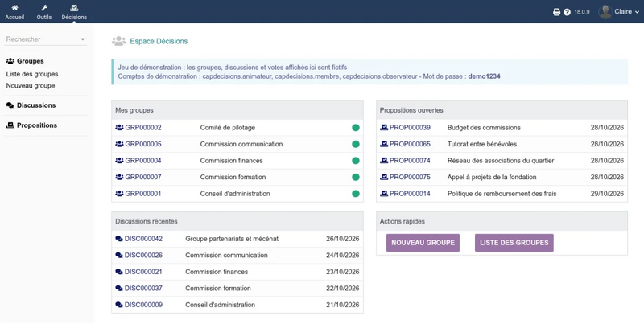Image resolution: width=644 pixels, height=324 pixels.
Task: Click Politique de remboursement des frais text
Action: click(502, 194)
